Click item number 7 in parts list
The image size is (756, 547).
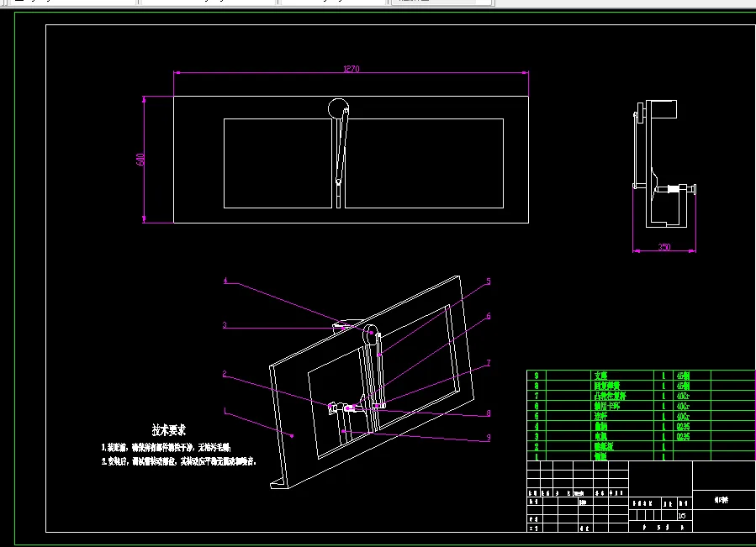point(537,396)
